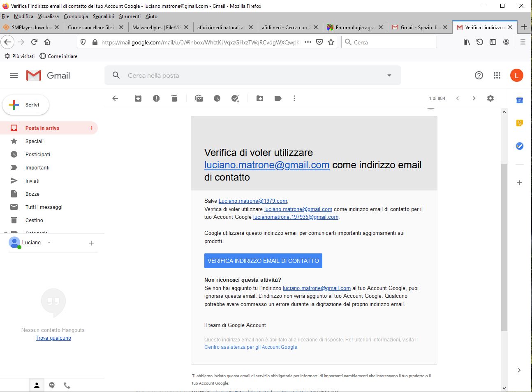Open new browser tab with plus button
The image size is (532, 392).
coord(524,27)
